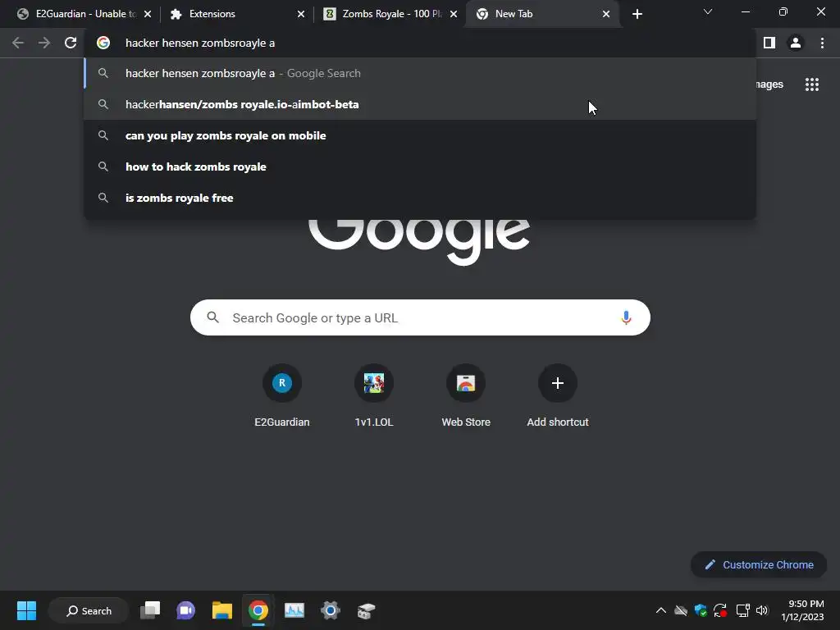The height and width of the screenshot is (630, 840).
Task: Open the Chrome profile avatar menu
Action: pos(796,43)
